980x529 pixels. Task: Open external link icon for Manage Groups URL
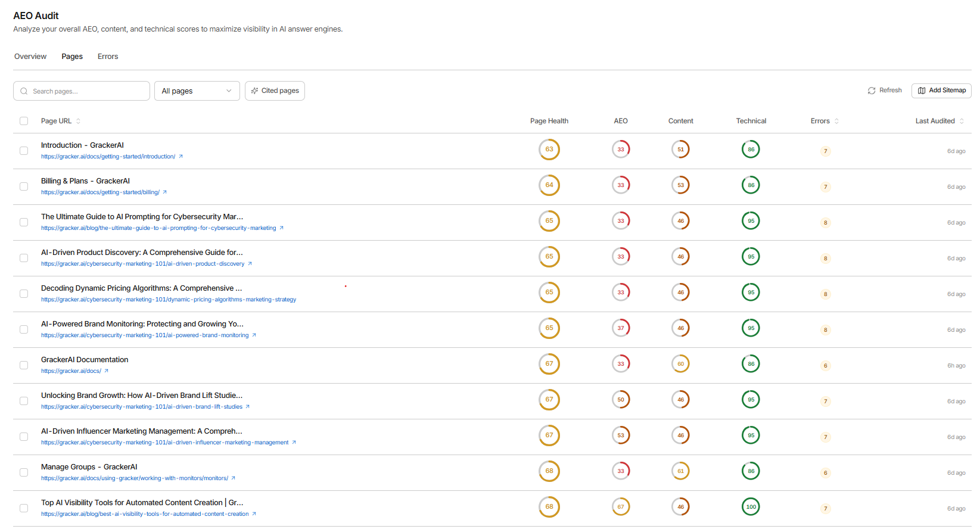233,478
